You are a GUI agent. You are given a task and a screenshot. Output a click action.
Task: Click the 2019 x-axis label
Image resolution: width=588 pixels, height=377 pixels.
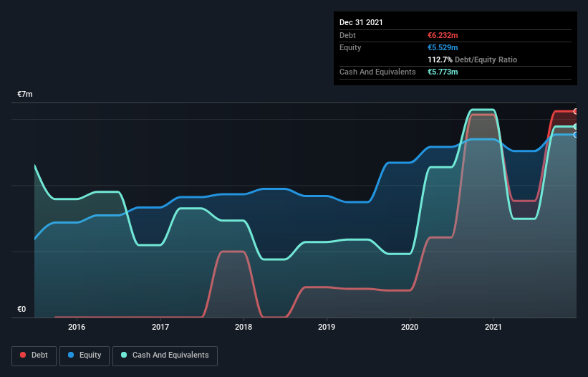[327, 327]
